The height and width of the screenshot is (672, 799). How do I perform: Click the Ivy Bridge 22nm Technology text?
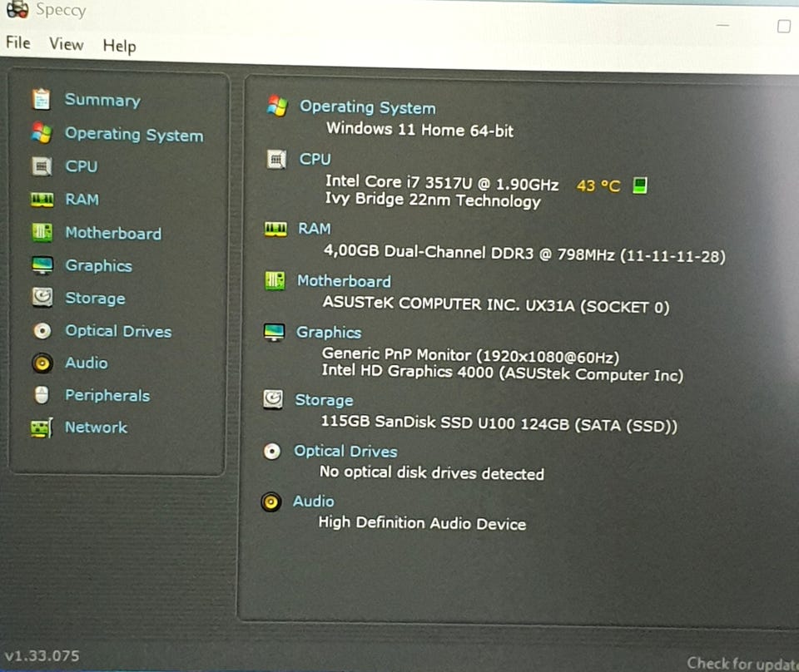pos(433,200)
